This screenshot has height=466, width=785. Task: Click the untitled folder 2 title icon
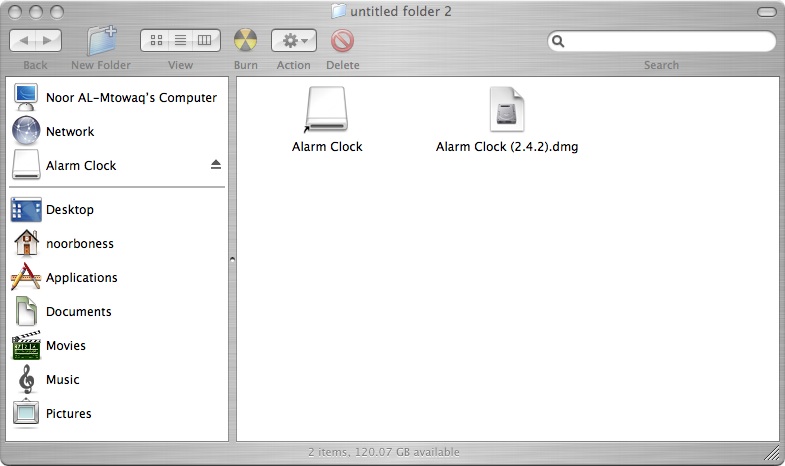(x=339, y=11)
